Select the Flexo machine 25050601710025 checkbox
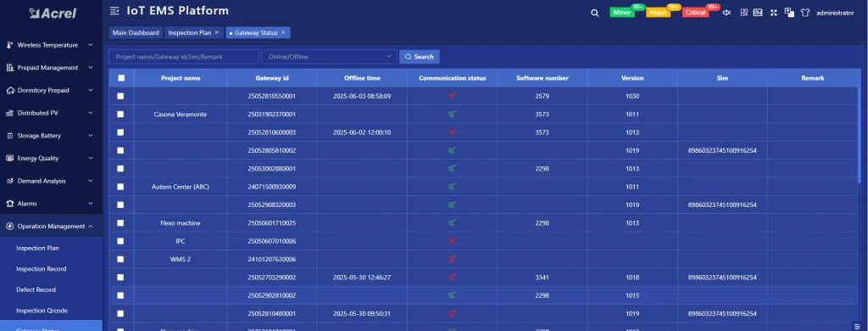 click(120, 223)
